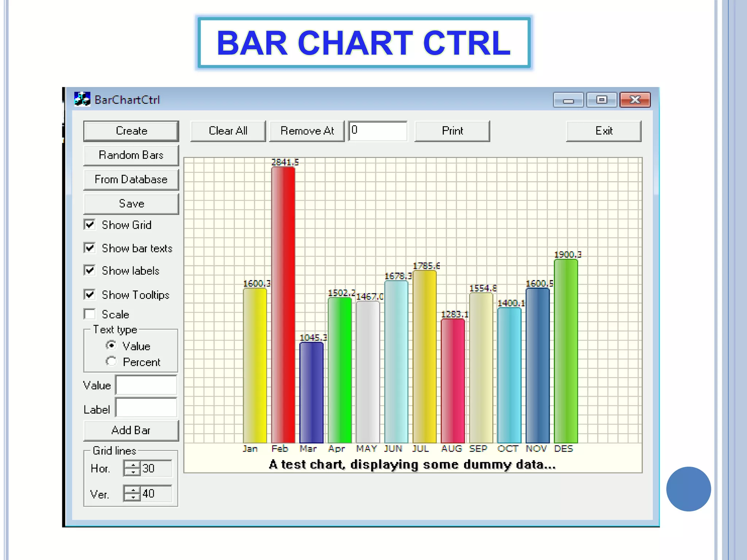The height and width of the screenshot is (560, 747).
Task: Click the pink AUG bar
Action: pos(453,381)
